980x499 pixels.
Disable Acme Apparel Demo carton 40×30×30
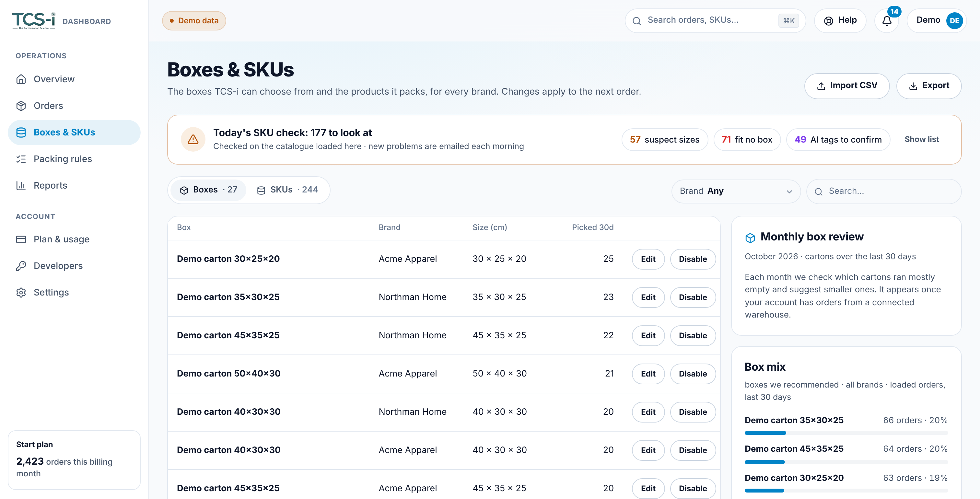point(693,450)
